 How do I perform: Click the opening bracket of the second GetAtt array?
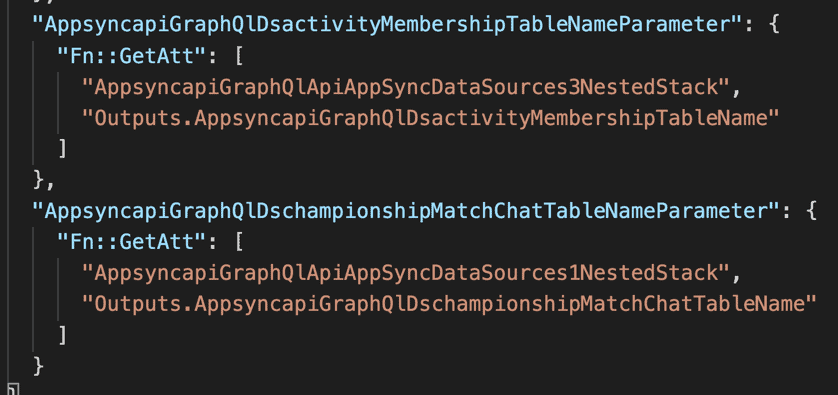(x=238, y=242)
